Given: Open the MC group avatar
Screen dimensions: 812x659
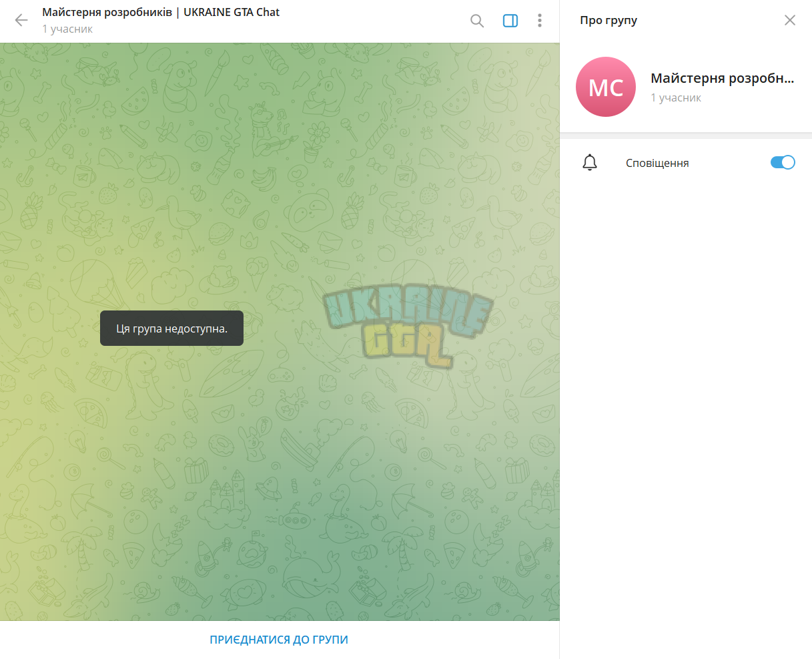Looking at the screenshot, I should (606, 87).
